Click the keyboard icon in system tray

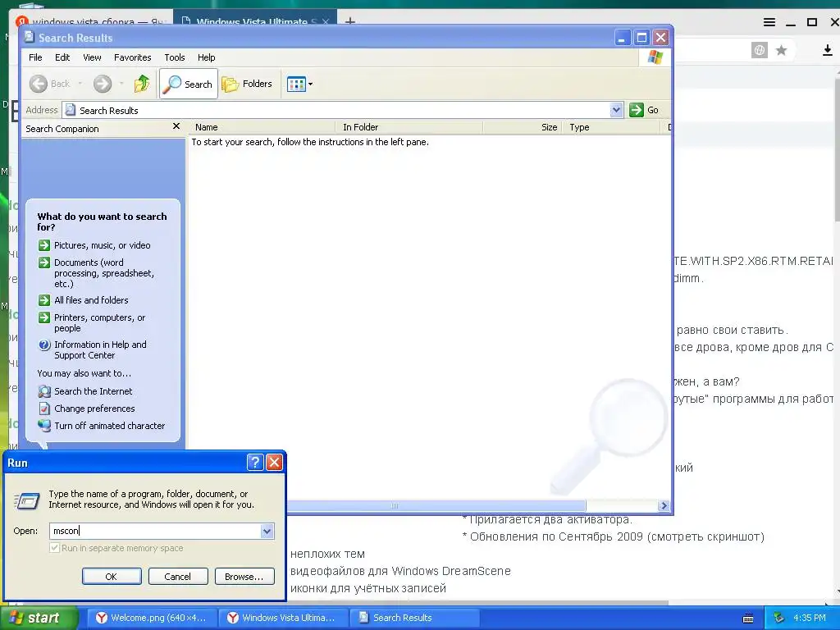[748, 619]
